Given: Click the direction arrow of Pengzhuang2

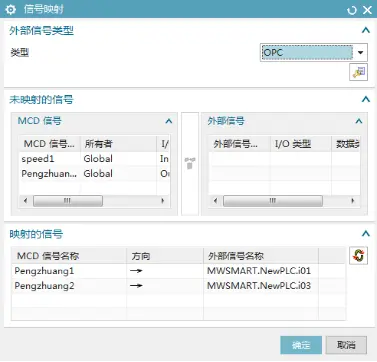Looking at the screenshot, I should point(136,286).
